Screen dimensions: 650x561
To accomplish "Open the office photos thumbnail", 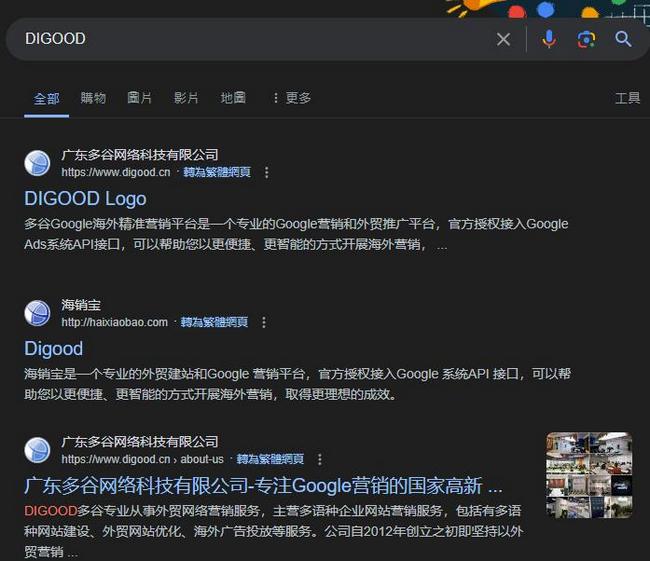I will pos(589,475).
